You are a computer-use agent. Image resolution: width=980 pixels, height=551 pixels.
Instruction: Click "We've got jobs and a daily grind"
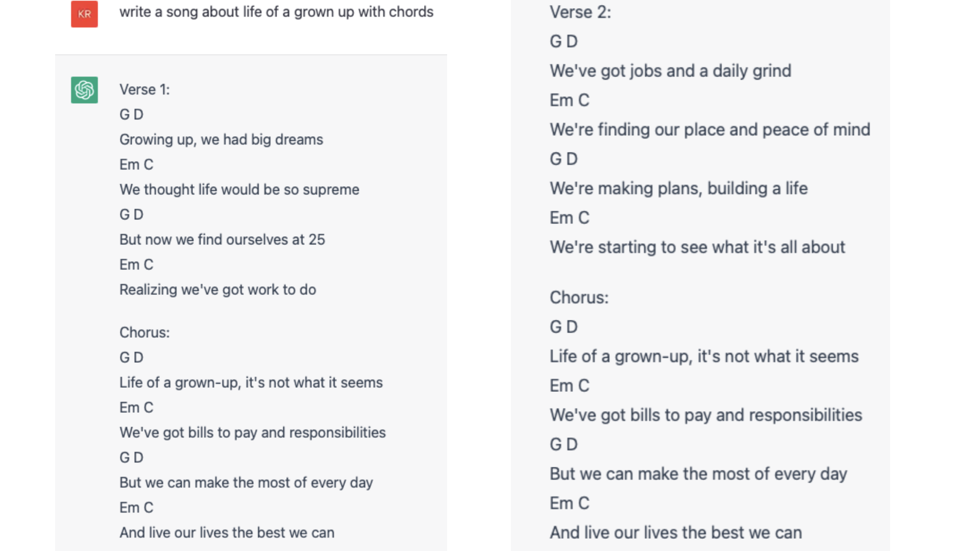coord(670,70)
